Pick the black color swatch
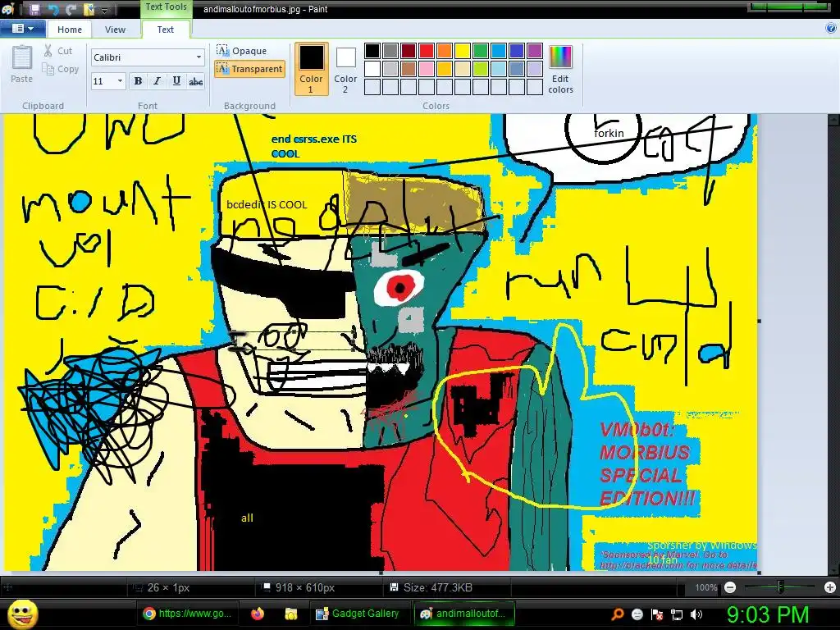The width and height of the screenshot is (840, 630). (372, 51)
